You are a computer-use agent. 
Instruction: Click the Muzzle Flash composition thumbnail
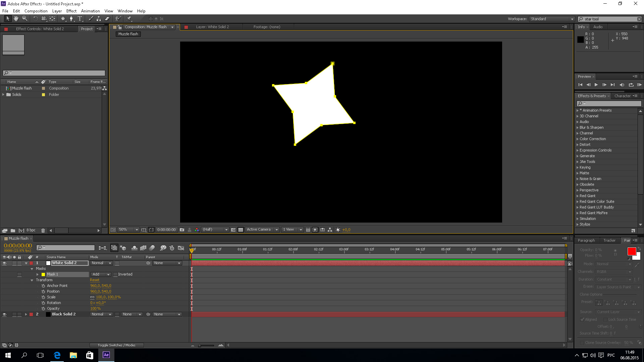(13, 44)
